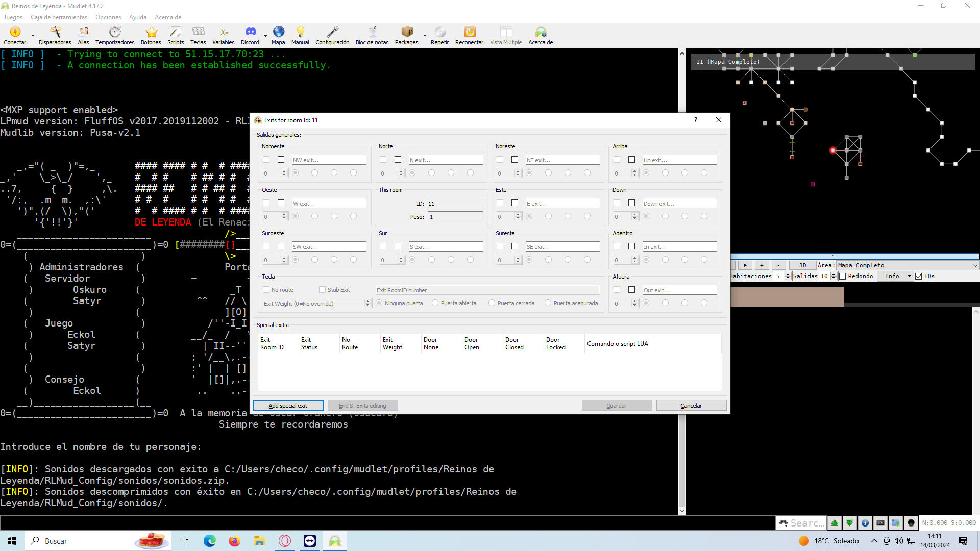
Task: Click the blue info icon in status bar
Action: pyautogui.click(x=865, y=523)
